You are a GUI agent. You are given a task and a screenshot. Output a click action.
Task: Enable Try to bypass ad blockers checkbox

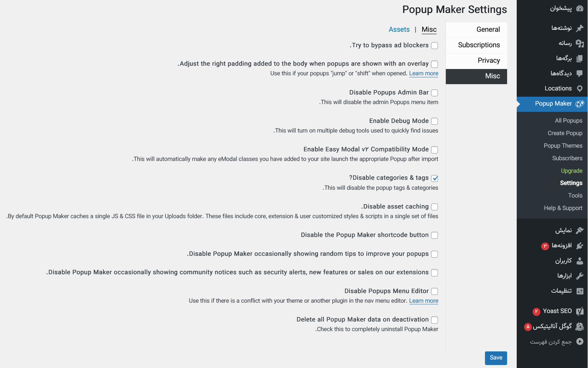435,45
